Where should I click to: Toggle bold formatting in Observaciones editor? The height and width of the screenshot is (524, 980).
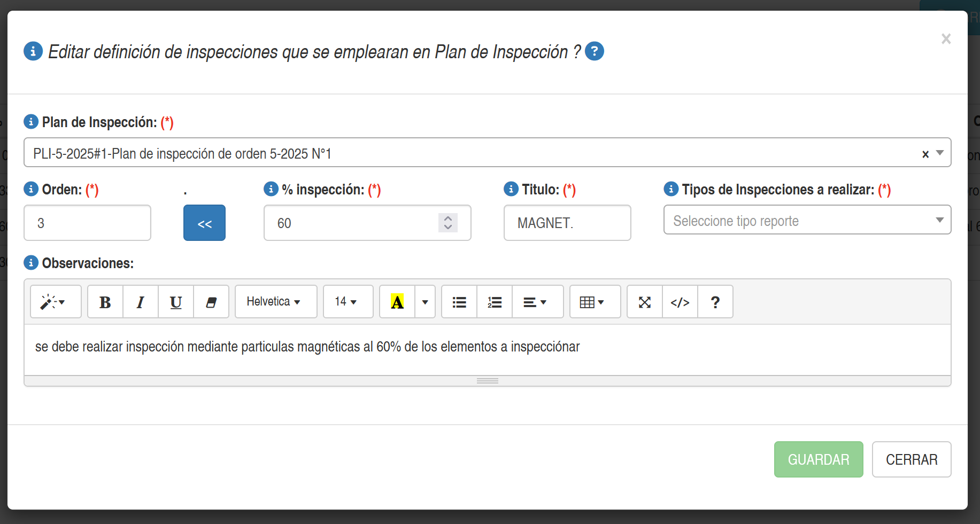105,302
